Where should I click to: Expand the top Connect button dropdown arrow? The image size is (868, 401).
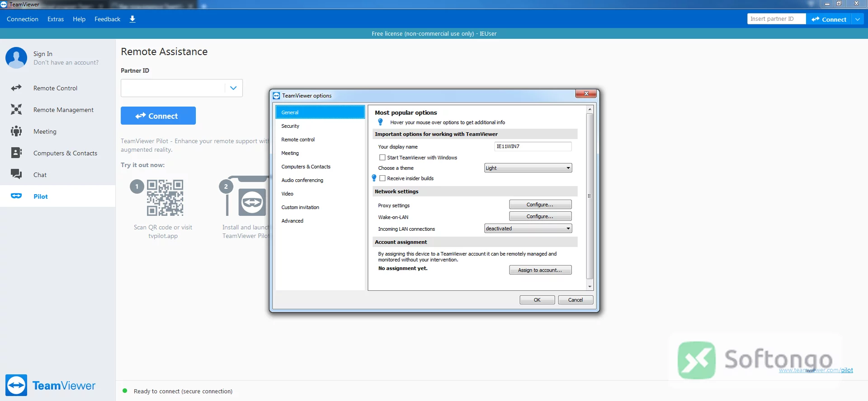pyautogui.click(x=858, y=19)
